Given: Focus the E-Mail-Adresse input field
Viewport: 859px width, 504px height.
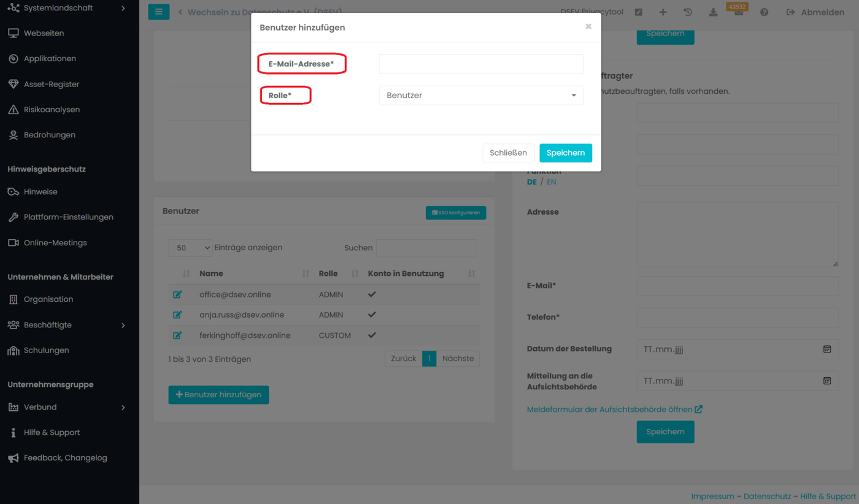Looking at the screenshot, I should coord(481,64).
